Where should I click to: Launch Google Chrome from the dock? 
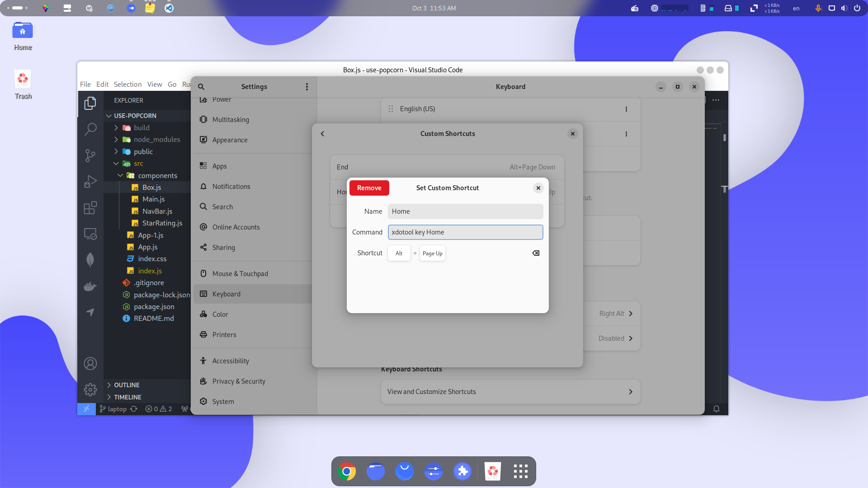tap(347, 472)
